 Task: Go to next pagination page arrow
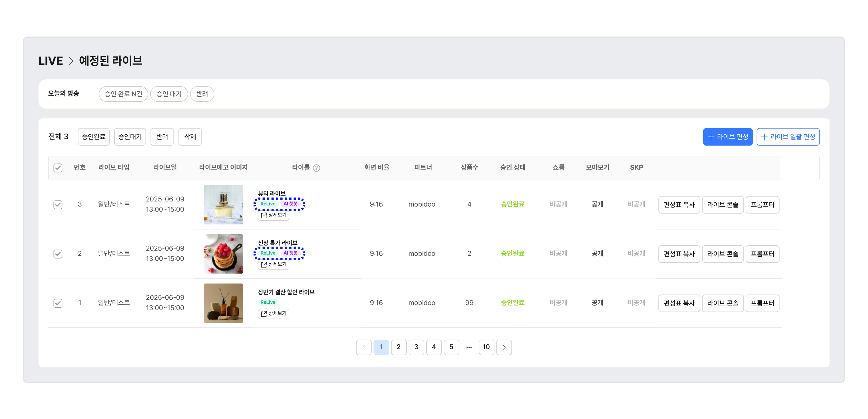pyautogui.click(x=503, y=347)
